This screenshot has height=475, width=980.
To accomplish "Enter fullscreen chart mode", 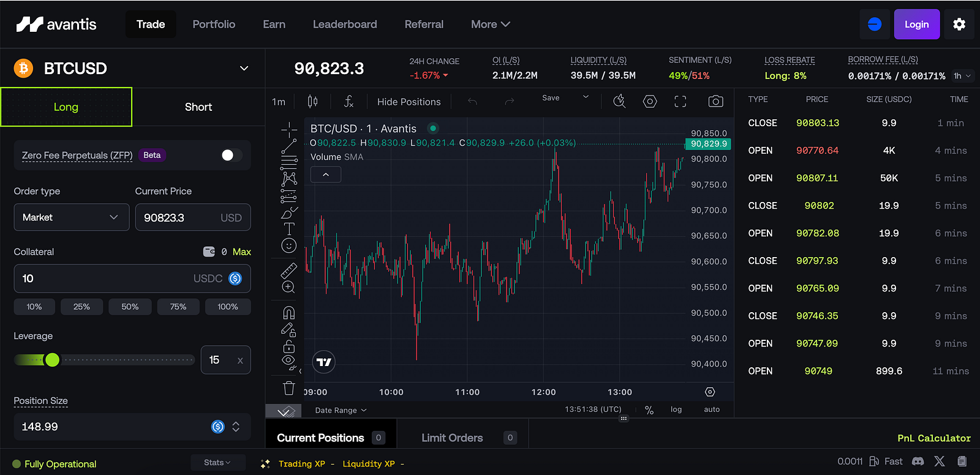I will [680, 102].
